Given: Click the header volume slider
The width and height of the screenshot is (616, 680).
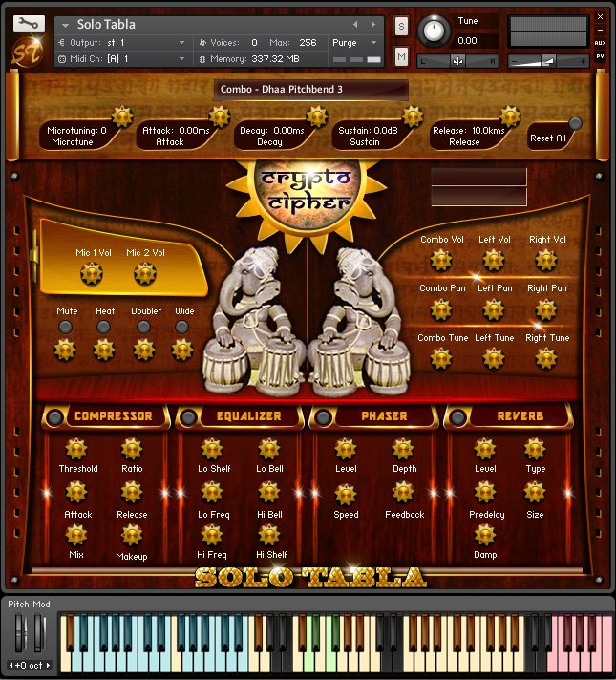Looking at the screenshot, I should tap(548, 61).
